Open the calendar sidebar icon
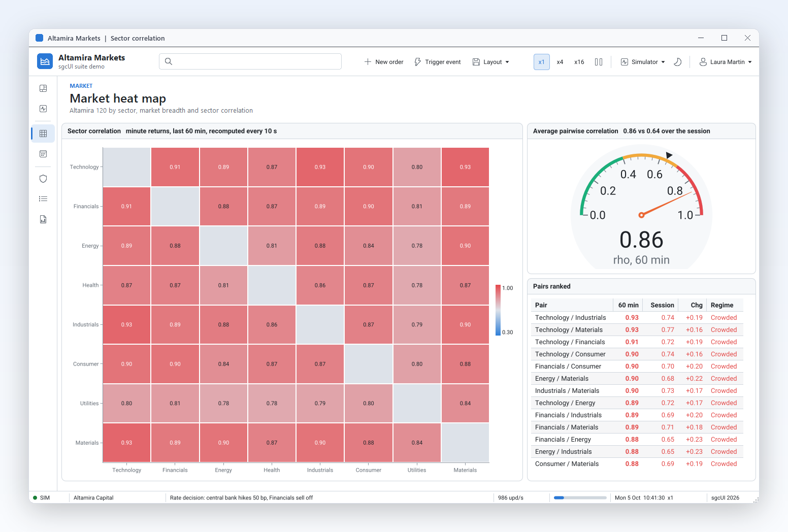 (43, 154)
